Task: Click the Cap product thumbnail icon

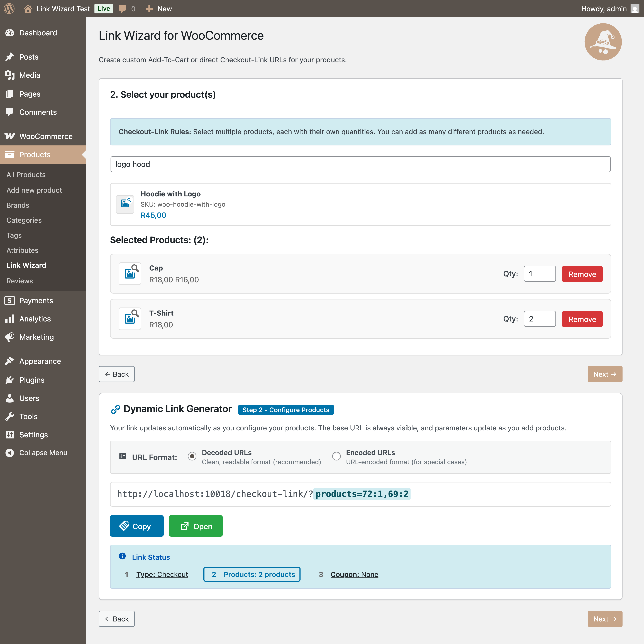Action: coord(130,273)
